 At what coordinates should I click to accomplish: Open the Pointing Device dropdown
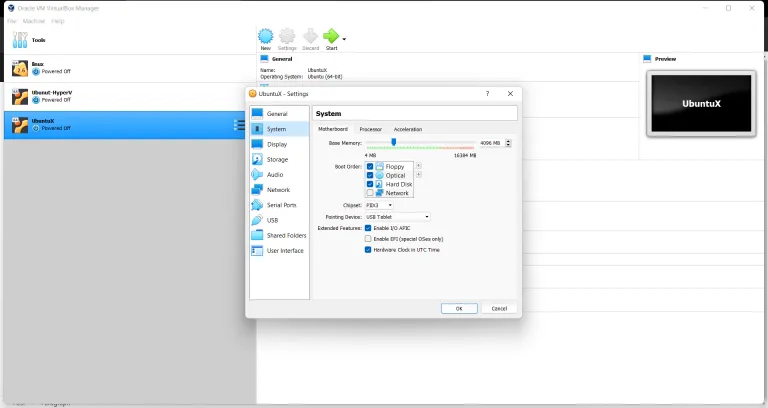tap(398, 217)
